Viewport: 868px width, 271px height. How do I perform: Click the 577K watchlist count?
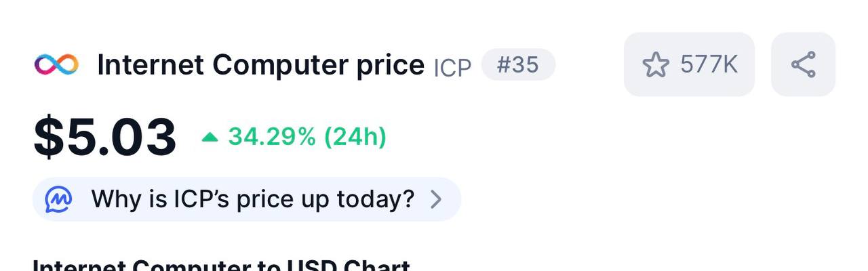[x=709, y=65]
